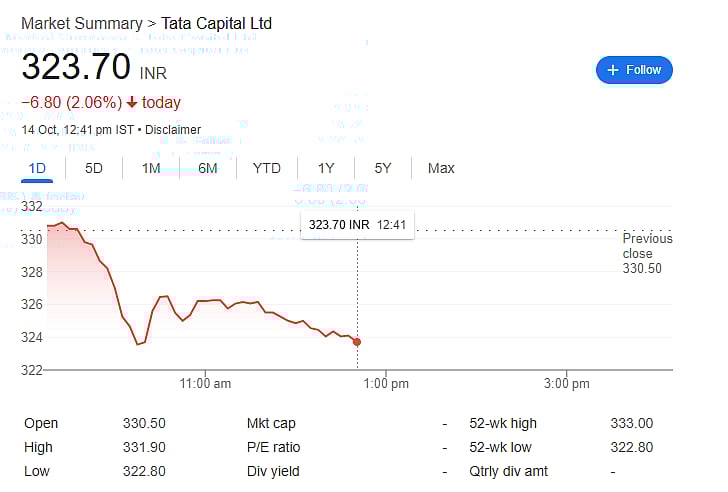Display the 5Y chart range
Screen dimensions: 728x492
pos(383,168)
